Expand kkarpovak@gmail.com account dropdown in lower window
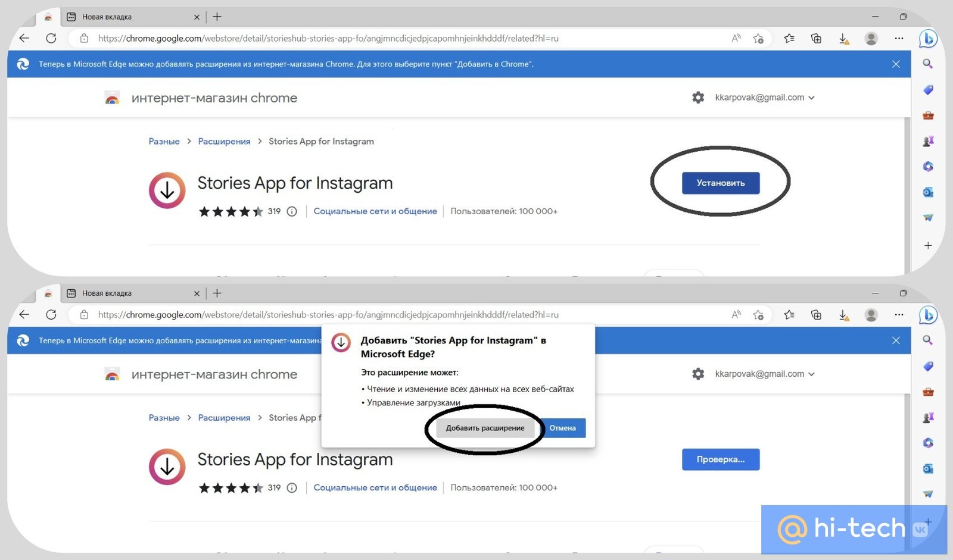This screenshot has width=953, height=560. [765, 374]
